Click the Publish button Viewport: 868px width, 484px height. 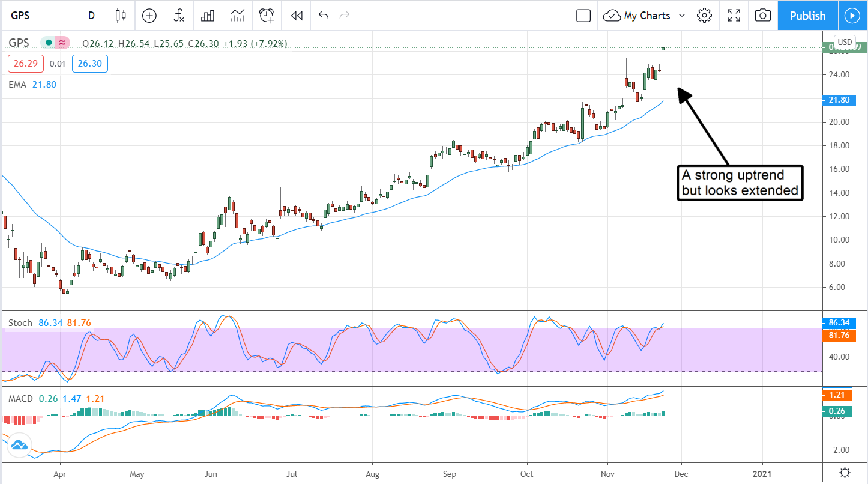tap(807, 16)
